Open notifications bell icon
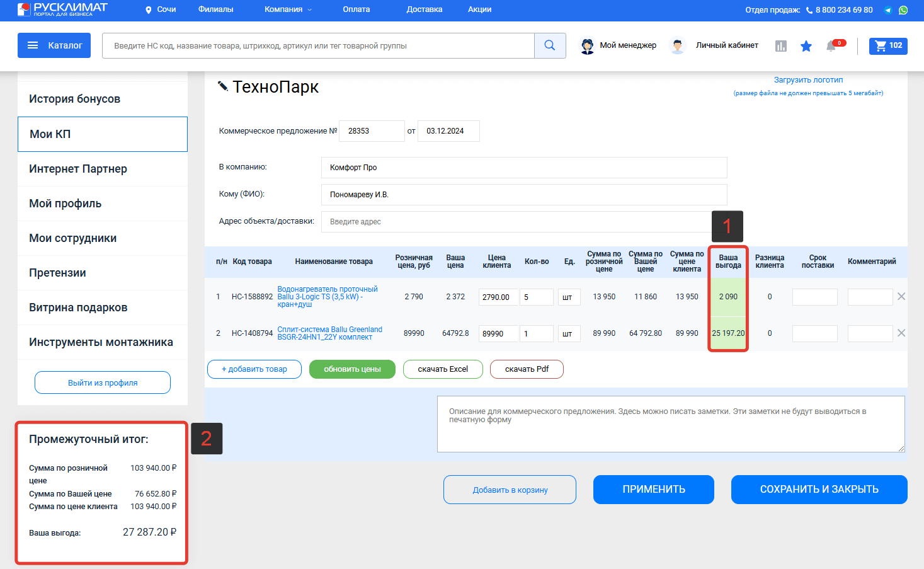The image size is (924, 569). (831, 46)
